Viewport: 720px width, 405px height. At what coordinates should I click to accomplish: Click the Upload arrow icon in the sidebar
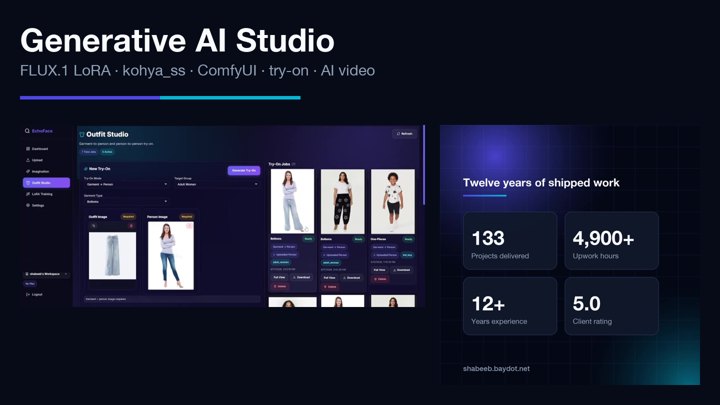click(28, 160)
